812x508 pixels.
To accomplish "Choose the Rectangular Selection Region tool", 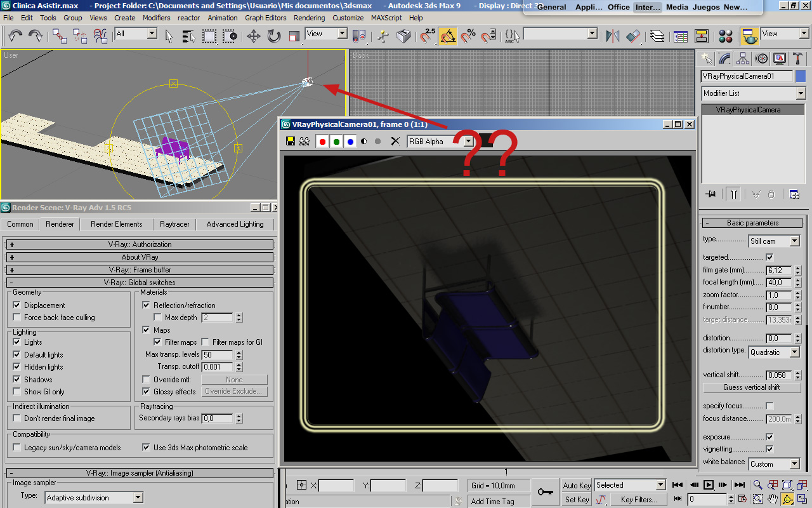I will tap(209, 36).
